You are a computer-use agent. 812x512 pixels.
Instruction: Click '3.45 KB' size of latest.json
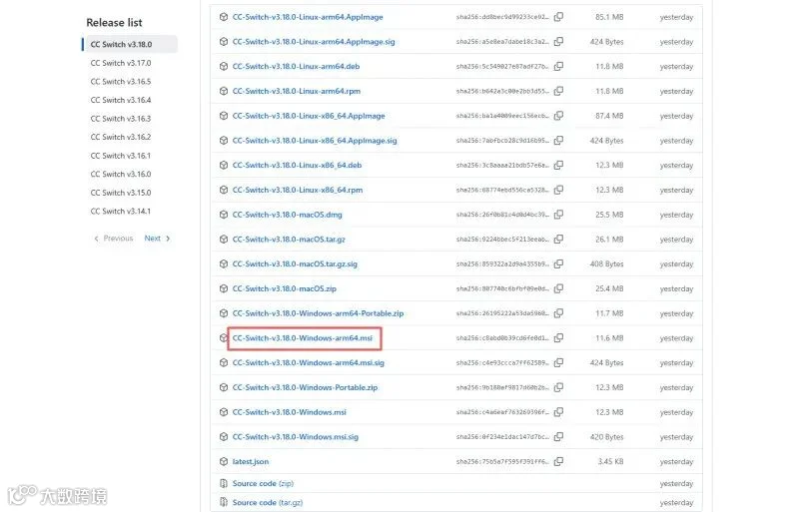[x=610, y=461]
